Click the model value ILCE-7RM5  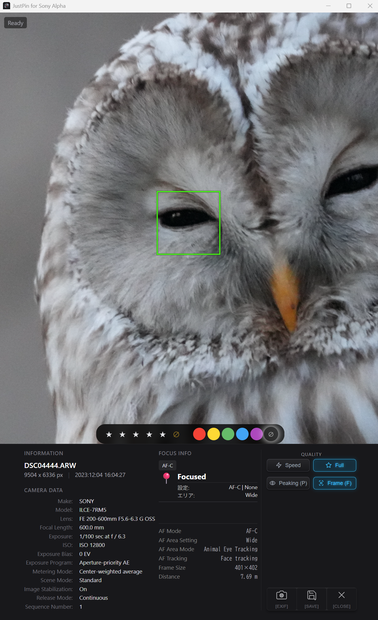click(x=93, y=510)
